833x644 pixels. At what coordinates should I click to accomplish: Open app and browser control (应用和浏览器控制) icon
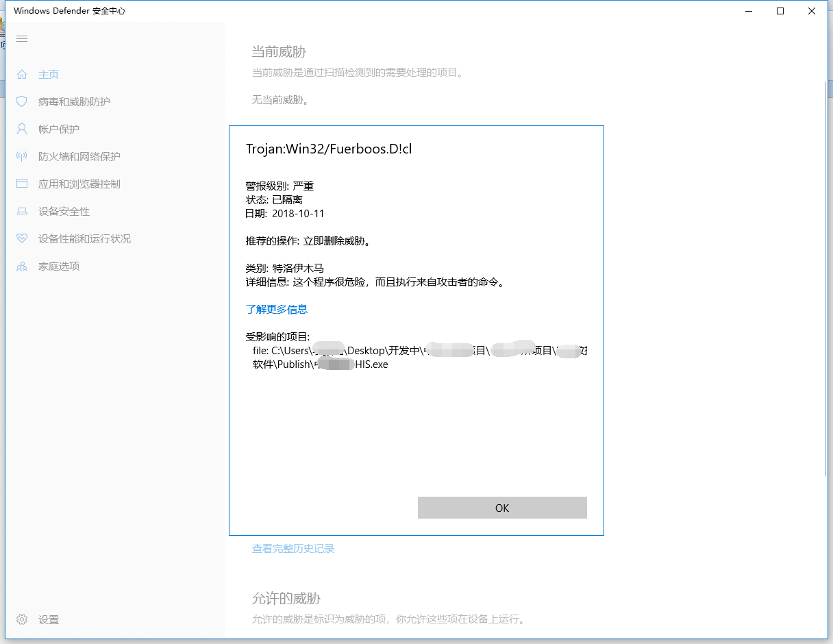pyautogui.click(x=22, y=184)
